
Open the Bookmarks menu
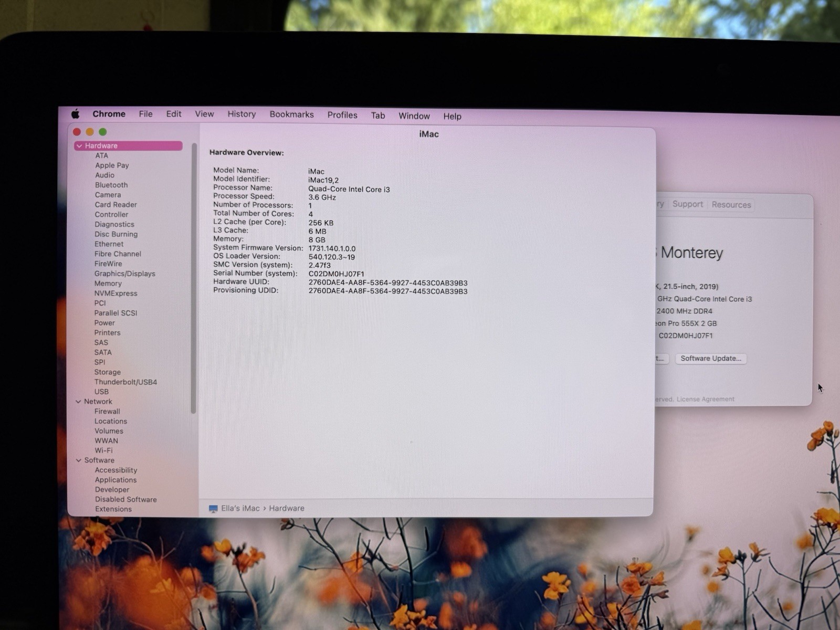point(291,114)
